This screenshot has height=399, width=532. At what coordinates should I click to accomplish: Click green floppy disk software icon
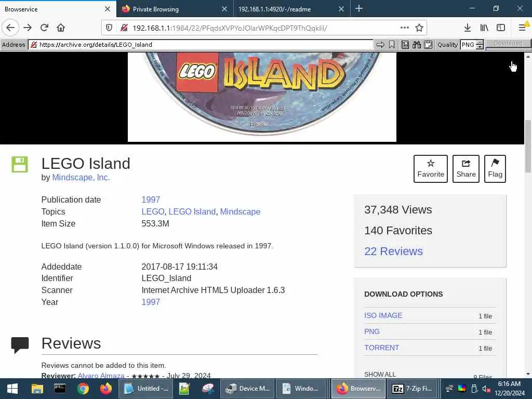[20, 164]
